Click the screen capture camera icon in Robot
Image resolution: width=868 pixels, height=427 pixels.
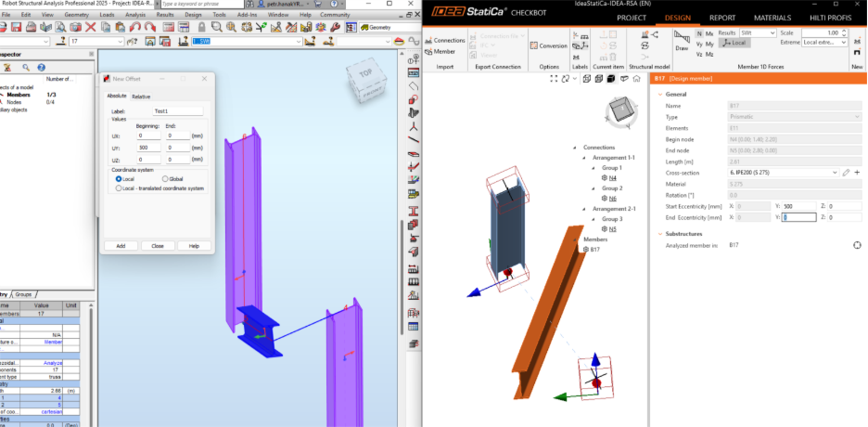point(76,27)
